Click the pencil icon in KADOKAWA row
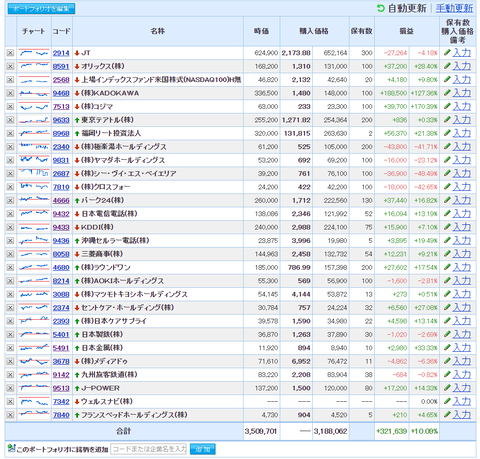 click(x=447, y=93)
